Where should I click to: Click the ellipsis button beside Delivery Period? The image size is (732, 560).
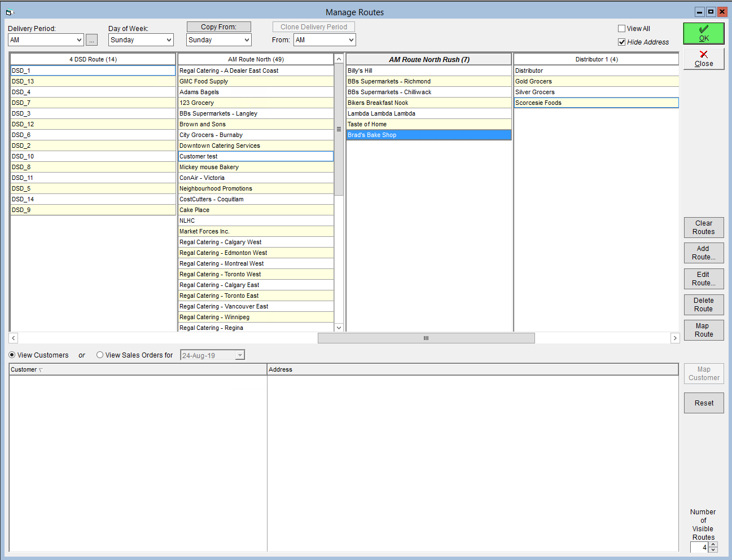(91, 40)
